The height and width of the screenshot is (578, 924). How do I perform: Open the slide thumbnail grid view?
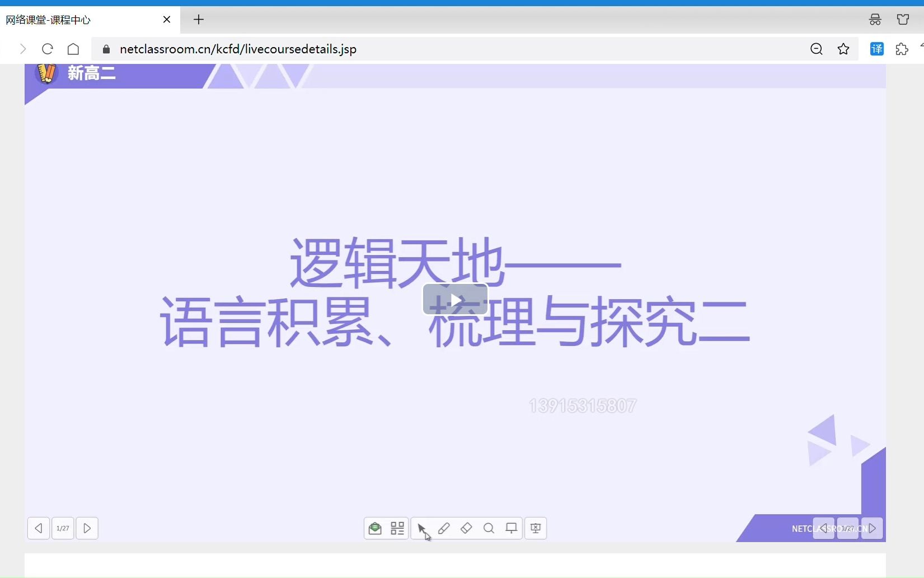(397, 528)
